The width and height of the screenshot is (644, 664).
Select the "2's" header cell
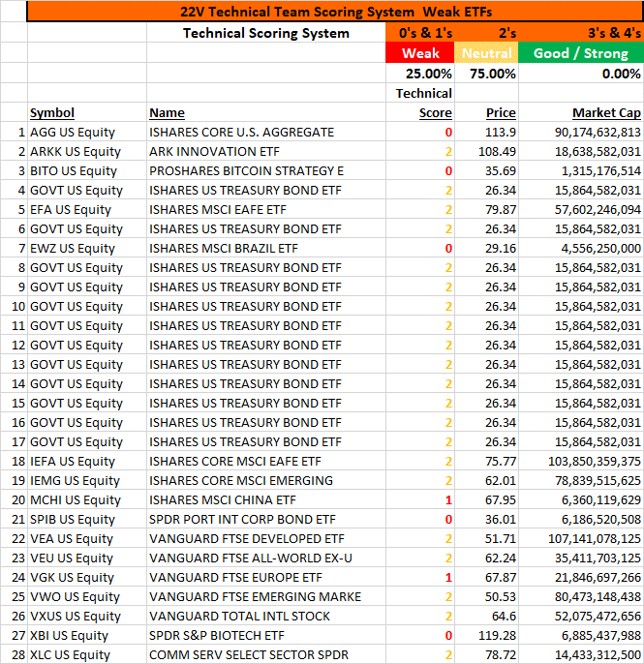click(x=486, y=33)
